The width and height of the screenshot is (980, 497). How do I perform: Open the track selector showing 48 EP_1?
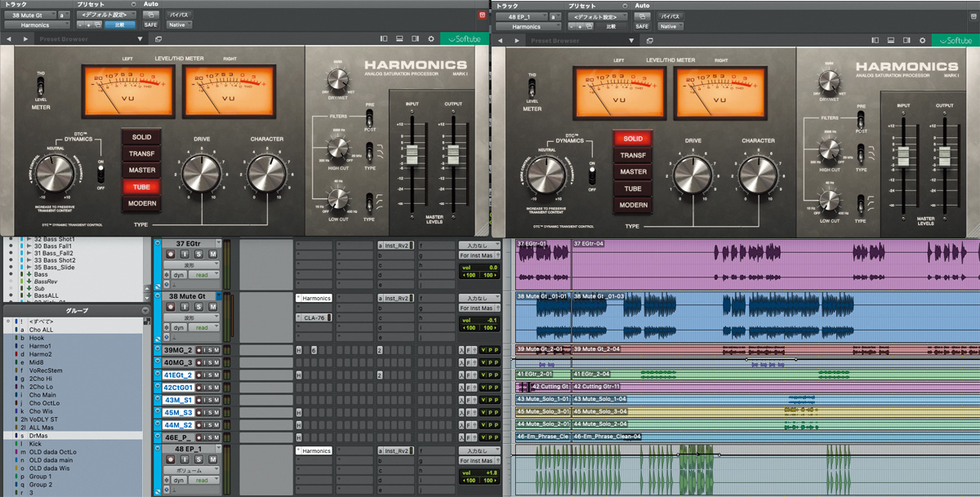click(520, 15)
